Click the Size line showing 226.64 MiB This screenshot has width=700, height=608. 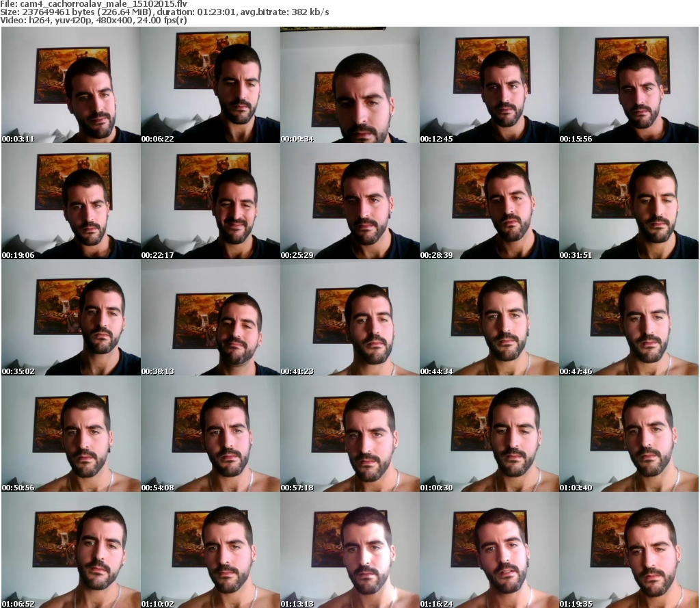pos(165,12)
